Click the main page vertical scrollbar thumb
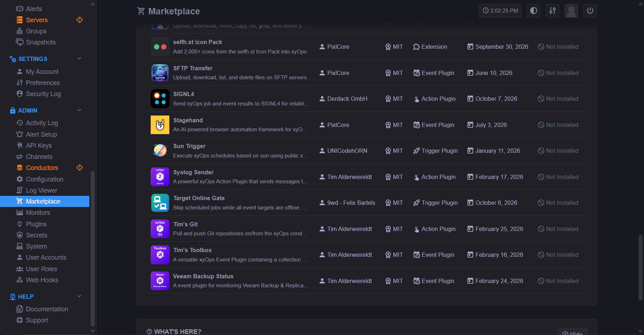 640,268
